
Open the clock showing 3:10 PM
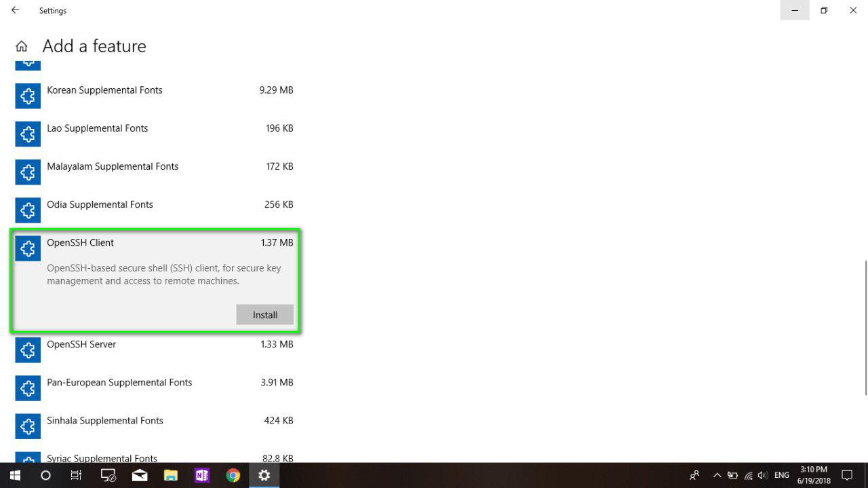tap(814, 475)
